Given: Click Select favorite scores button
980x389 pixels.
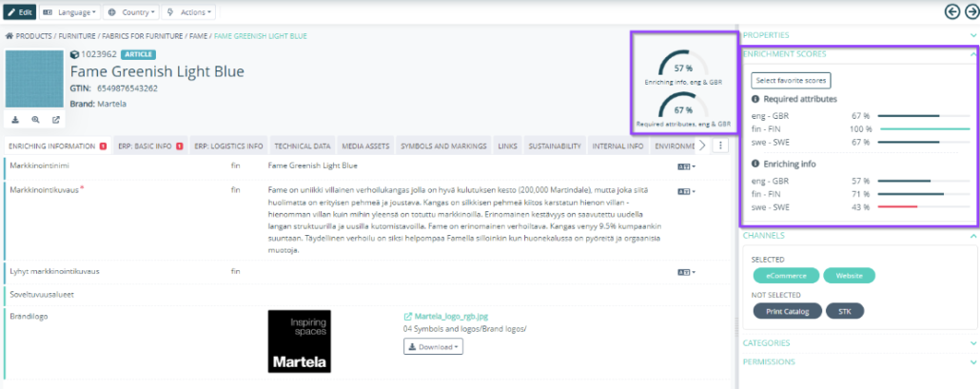Looking at the screenshot, I should (x=791, y=81).
